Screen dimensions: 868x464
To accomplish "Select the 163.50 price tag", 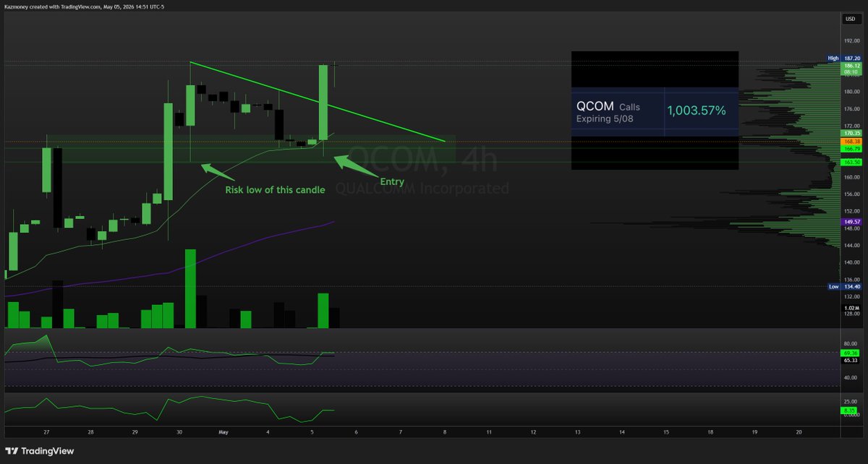I will tap(851, 163).
